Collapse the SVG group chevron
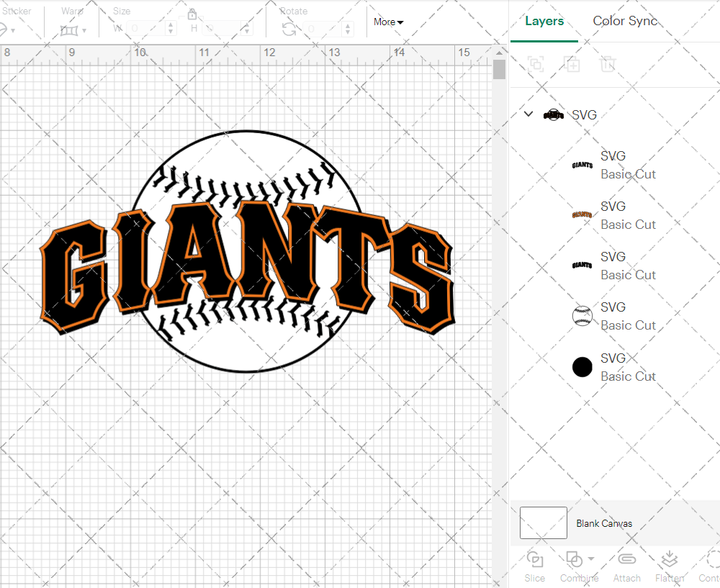 pos(528,114)
